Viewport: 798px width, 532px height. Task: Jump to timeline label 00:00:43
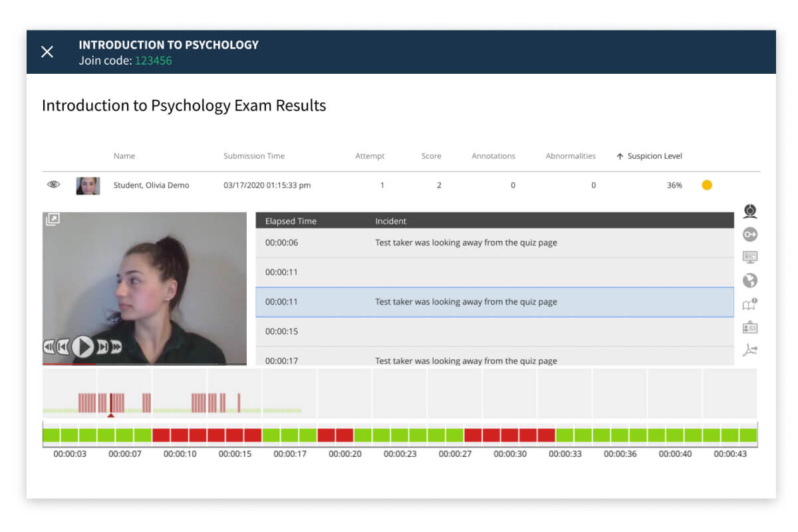point(730,454)
